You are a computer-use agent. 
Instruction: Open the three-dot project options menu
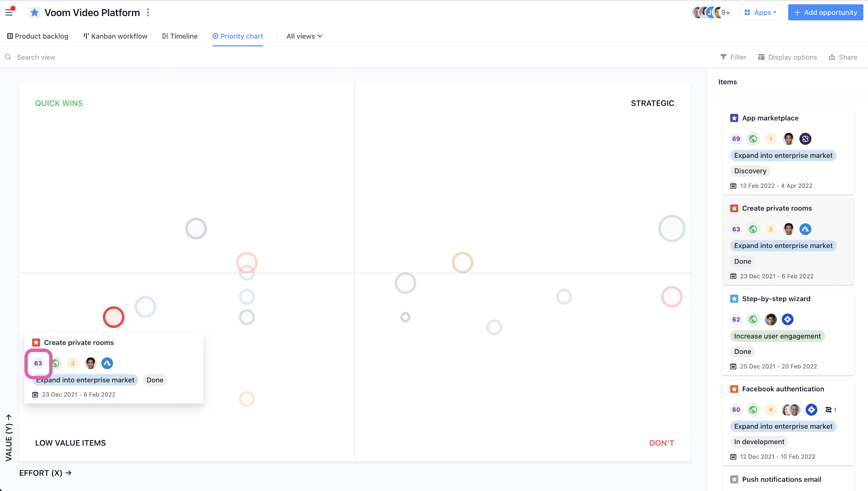(148, 12)
